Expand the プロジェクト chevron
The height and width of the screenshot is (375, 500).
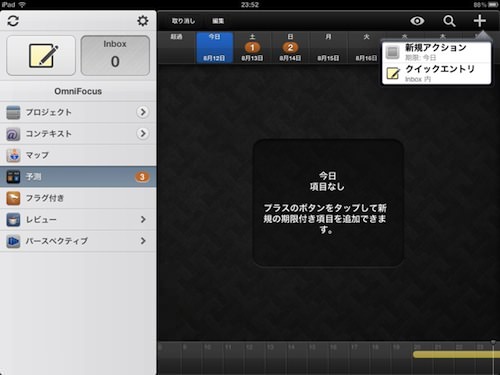[x=143, y=112]
